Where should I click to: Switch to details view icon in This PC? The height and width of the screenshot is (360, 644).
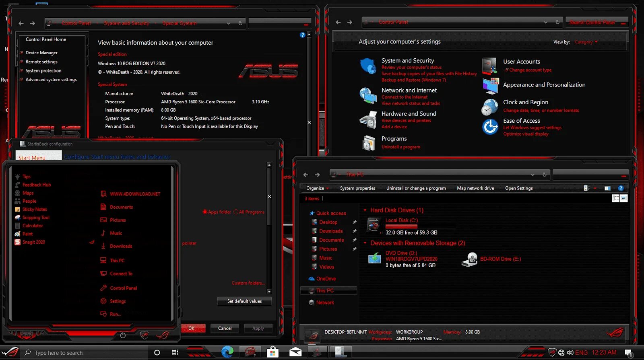[x=615, y=198]
